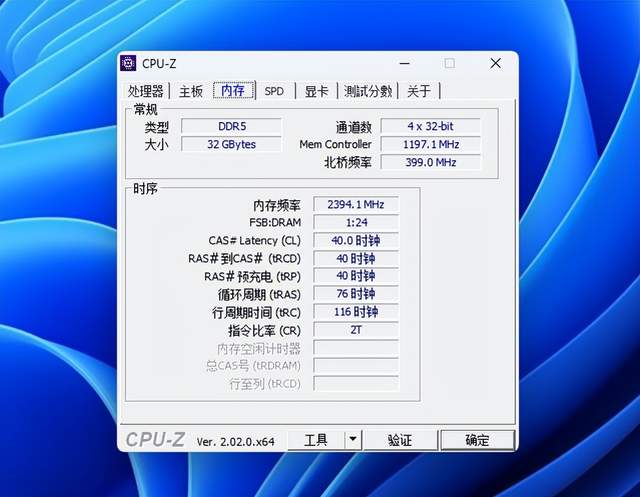The height and width of the screenshot is (497, 640).
Task: Select the 内存 tab
Action: [233, 90]
